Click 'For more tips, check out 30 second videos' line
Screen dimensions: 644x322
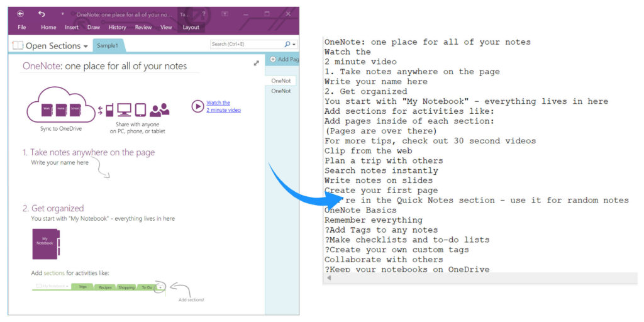pos(430,141)
